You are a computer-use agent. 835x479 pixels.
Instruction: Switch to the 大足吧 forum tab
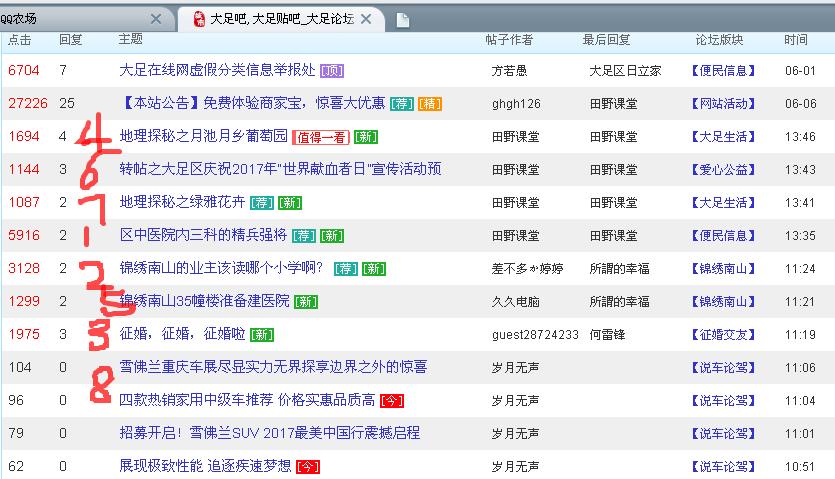point(281,19)
